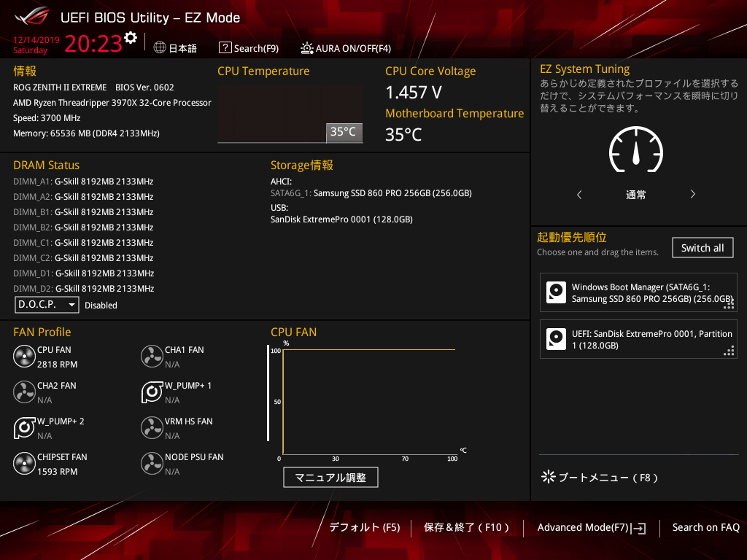Click the ROG logo icon
The width and height of the screenshot is (747, 560).
point(31,16)
